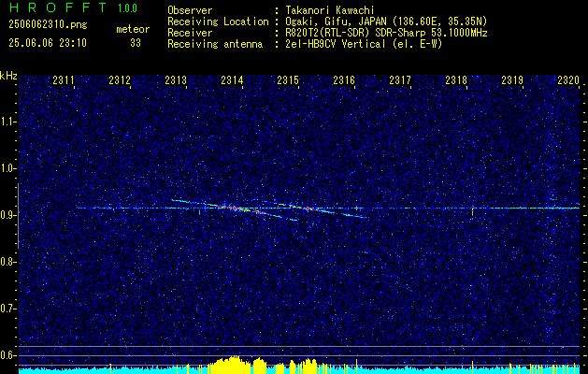Click the observer name Takanori Kawachi
The image size is (588, 374).
(x=328, y=10)
